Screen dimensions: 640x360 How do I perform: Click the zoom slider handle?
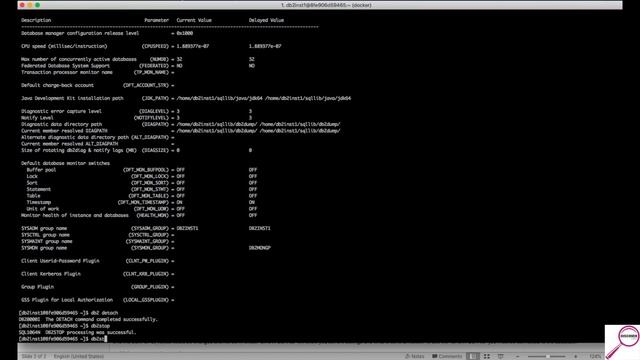547,356
